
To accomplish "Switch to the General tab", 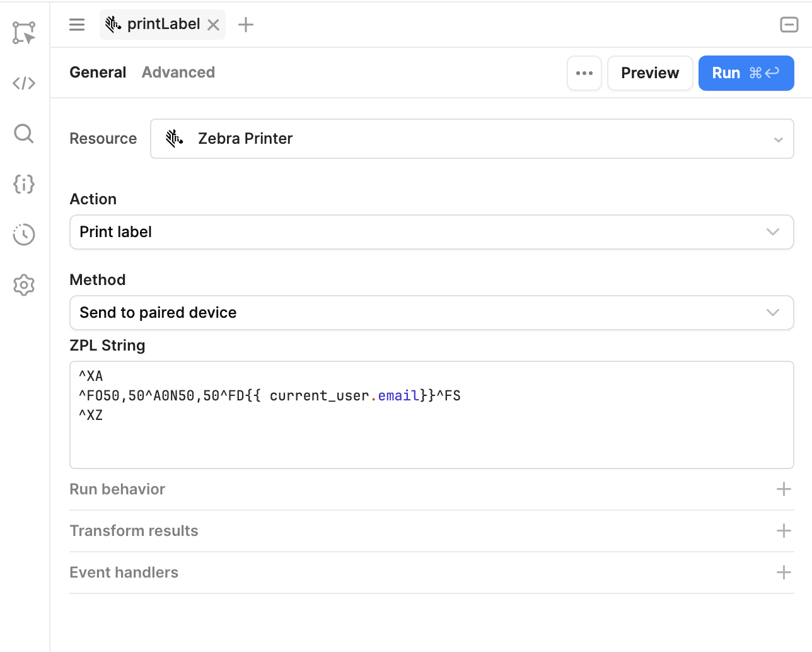I will click(98, 73).
